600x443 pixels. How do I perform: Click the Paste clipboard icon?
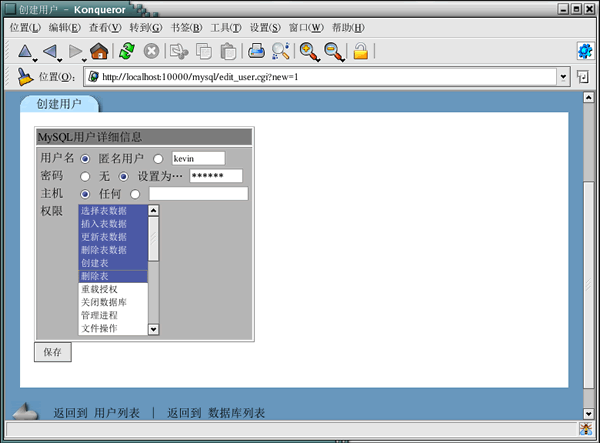(228, 51)
